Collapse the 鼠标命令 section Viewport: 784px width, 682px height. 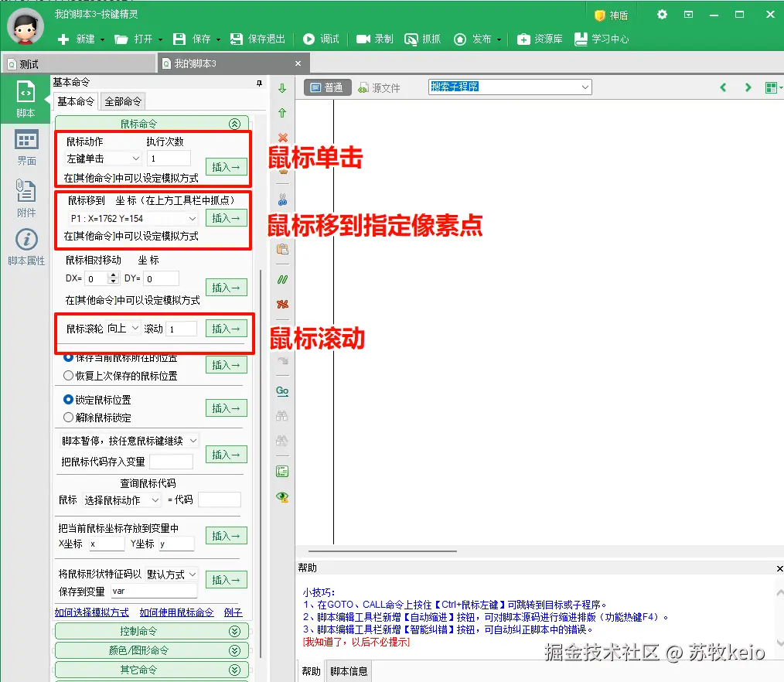pos(234,124)
